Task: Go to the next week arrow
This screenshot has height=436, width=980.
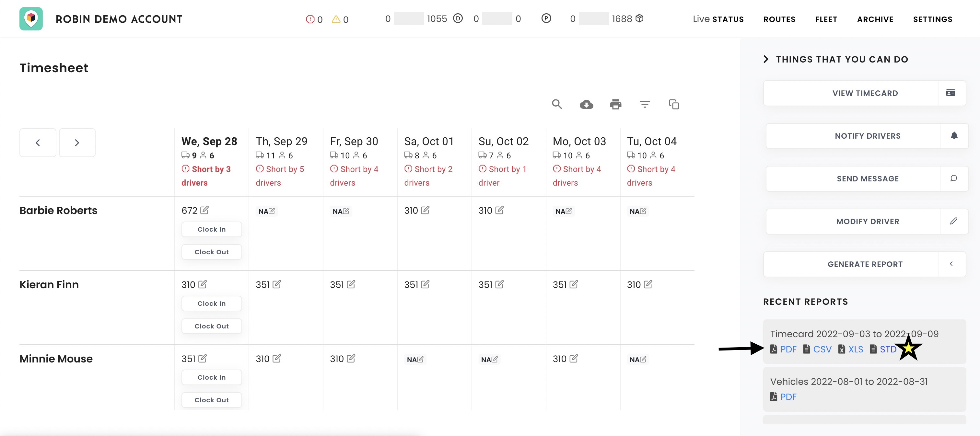Action: coord(77,143)
